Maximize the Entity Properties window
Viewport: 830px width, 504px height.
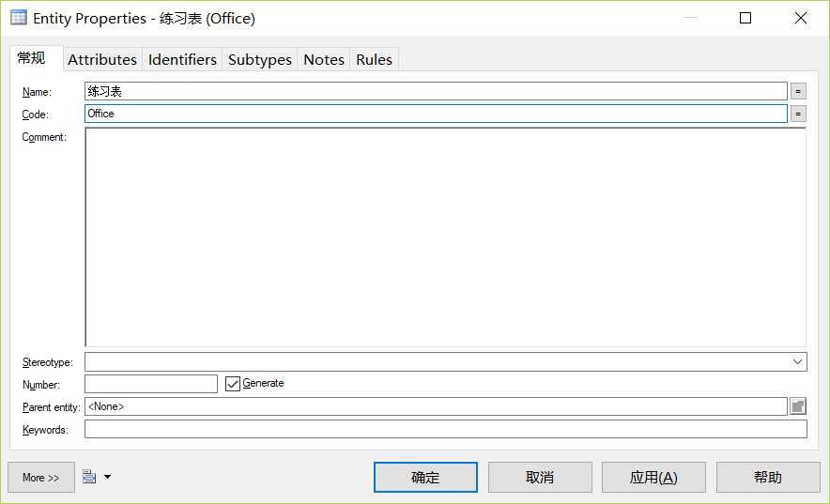pos(745,18)
